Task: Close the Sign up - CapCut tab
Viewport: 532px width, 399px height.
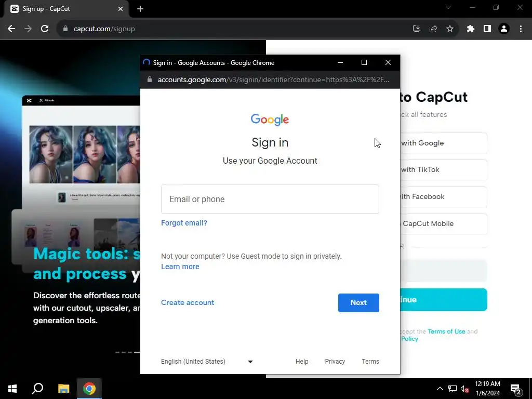Action: point(121,9)
